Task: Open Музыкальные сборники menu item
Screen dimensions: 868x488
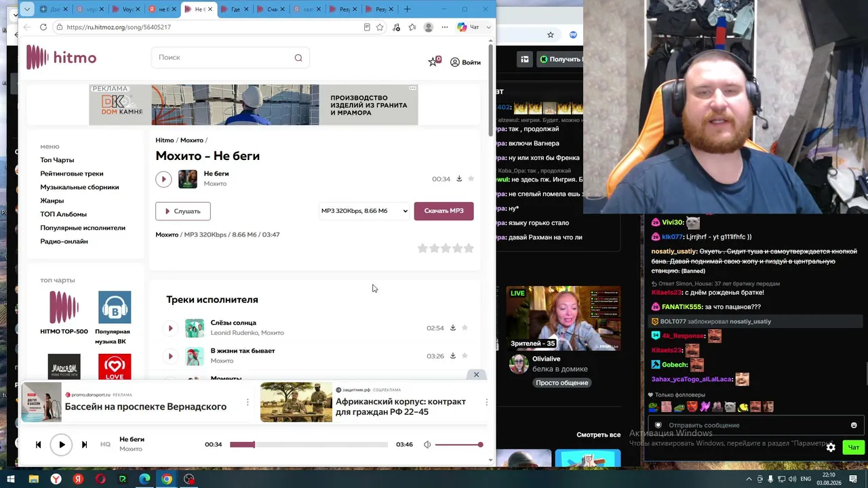Action: coord(79,187)
